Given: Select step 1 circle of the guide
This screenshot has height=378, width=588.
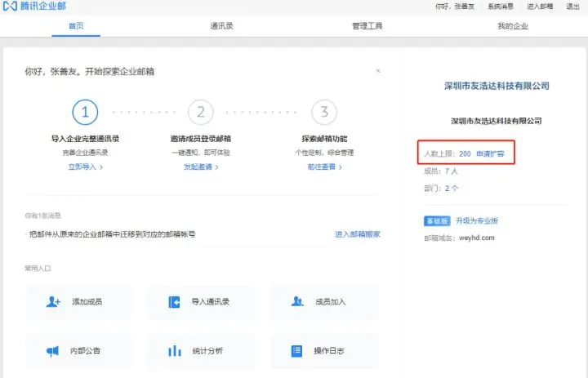Looking at the screenshot, I should tap(85, 112).
